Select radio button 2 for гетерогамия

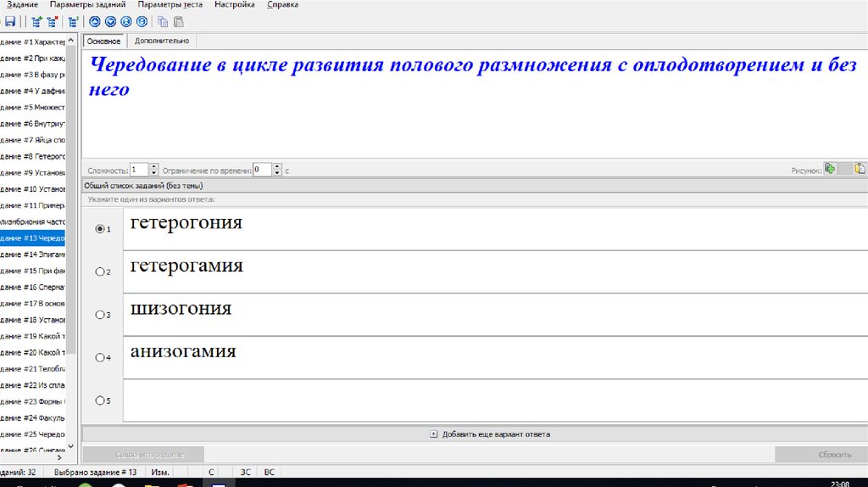coord(101,272)
